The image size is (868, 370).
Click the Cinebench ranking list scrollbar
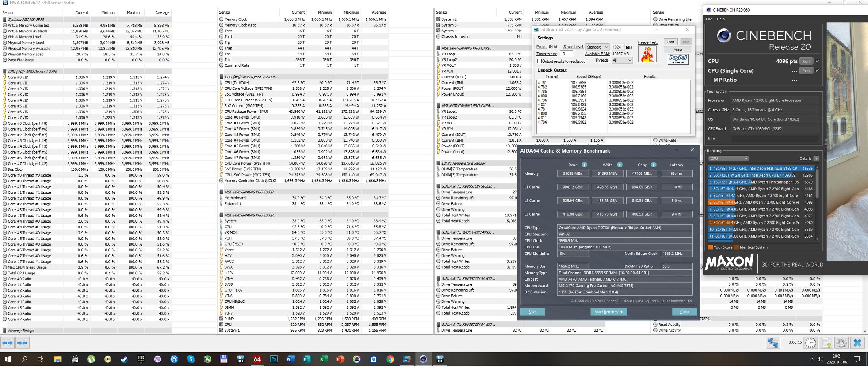817,203
